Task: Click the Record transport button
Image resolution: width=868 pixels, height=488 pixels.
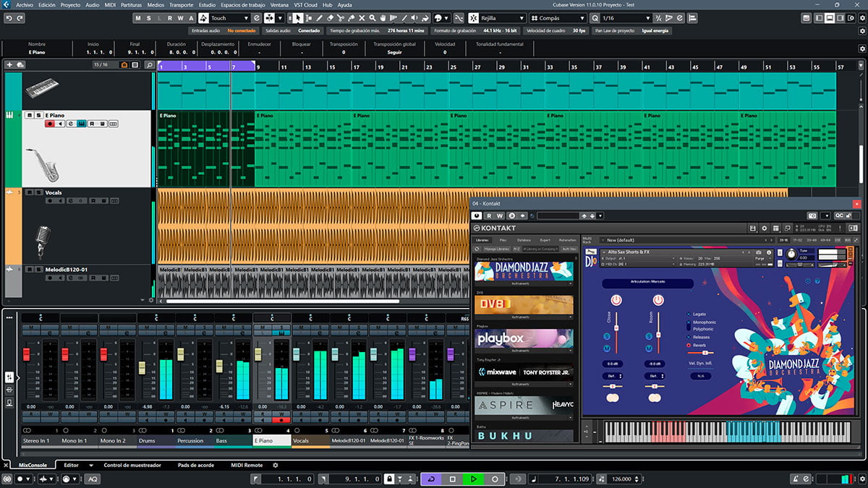Action: (x=495, y=479)
